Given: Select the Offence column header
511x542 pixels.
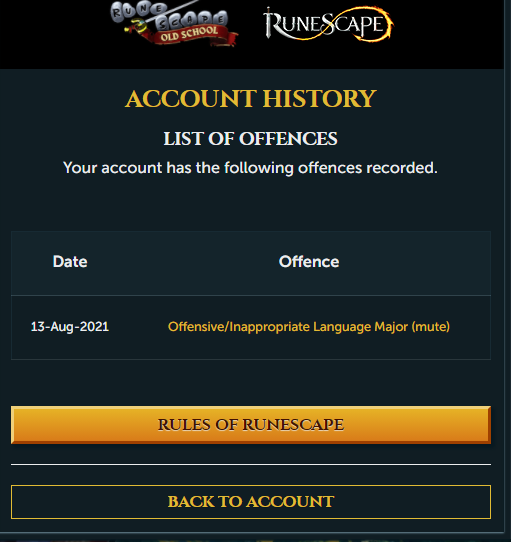Looking at the screenshot, I should click(309, 262).
